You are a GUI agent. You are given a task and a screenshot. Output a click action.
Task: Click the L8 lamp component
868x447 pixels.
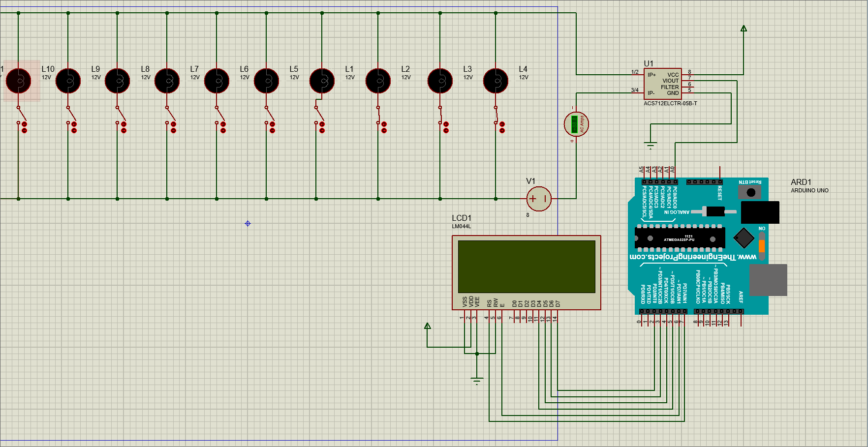118,81
